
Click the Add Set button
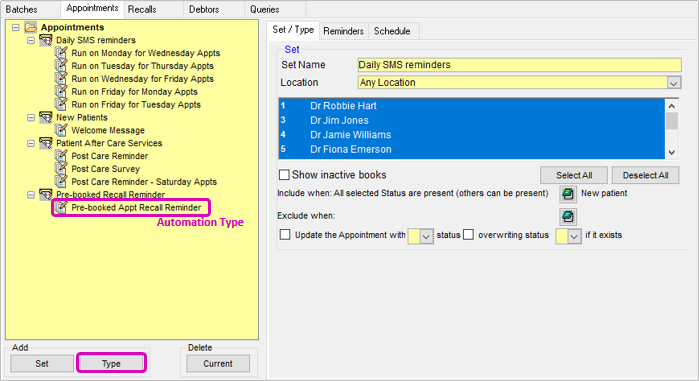coord(42,364)
